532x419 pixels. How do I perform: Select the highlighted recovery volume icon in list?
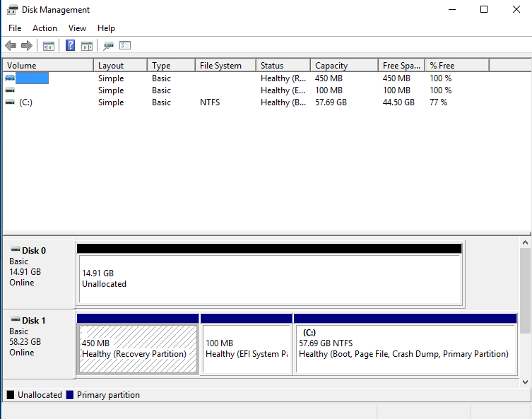pos(10,78)
